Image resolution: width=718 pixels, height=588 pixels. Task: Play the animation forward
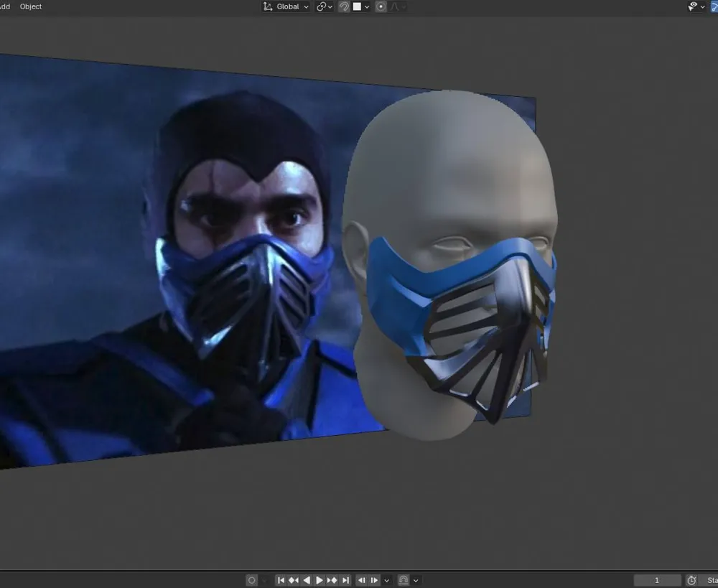tap(320, 580)
